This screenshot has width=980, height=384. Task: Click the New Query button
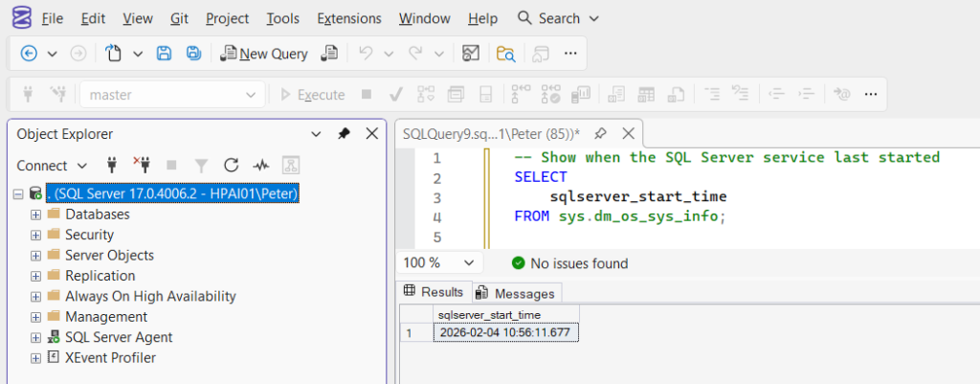click(x=265, y=54)
